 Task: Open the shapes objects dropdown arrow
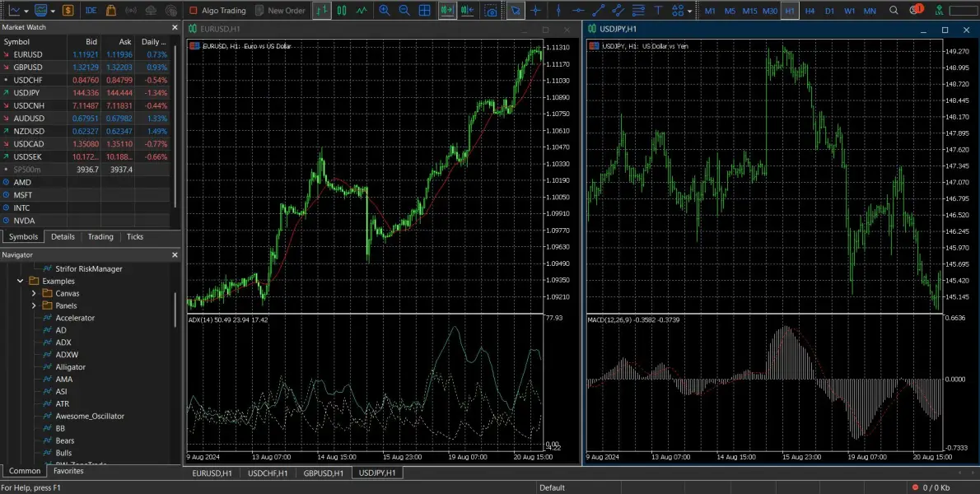(x=690, y=11)
